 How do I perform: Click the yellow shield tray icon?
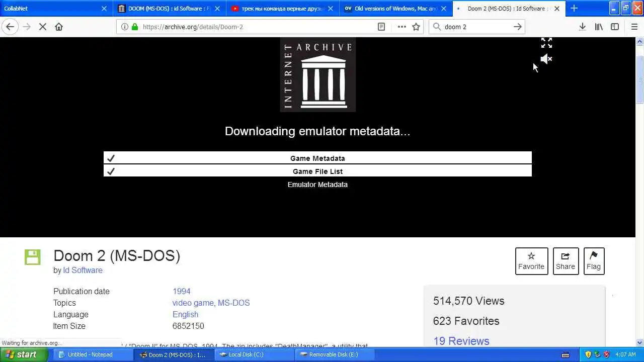coord(588,354)
